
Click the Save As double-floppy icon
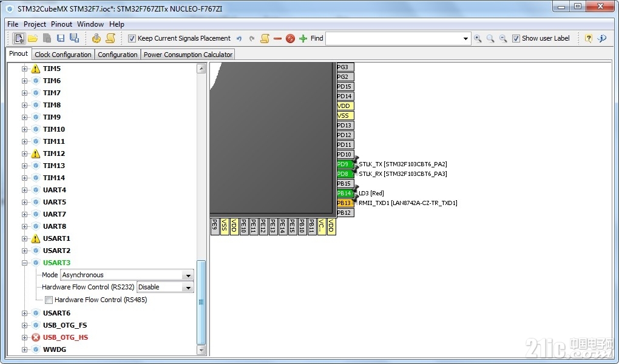click(74, 38)
